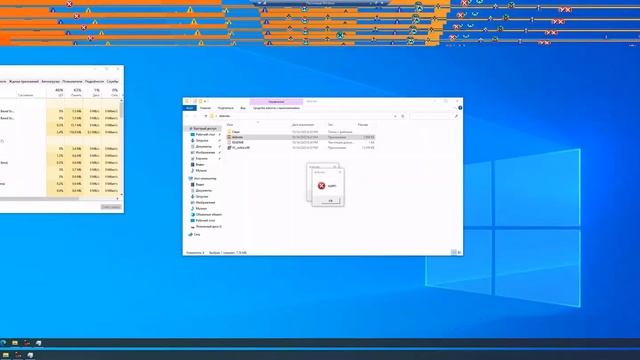Collapse the Explorer ribbon via chevron
This screenshot has height=360, width=640.
pos(454,108)
